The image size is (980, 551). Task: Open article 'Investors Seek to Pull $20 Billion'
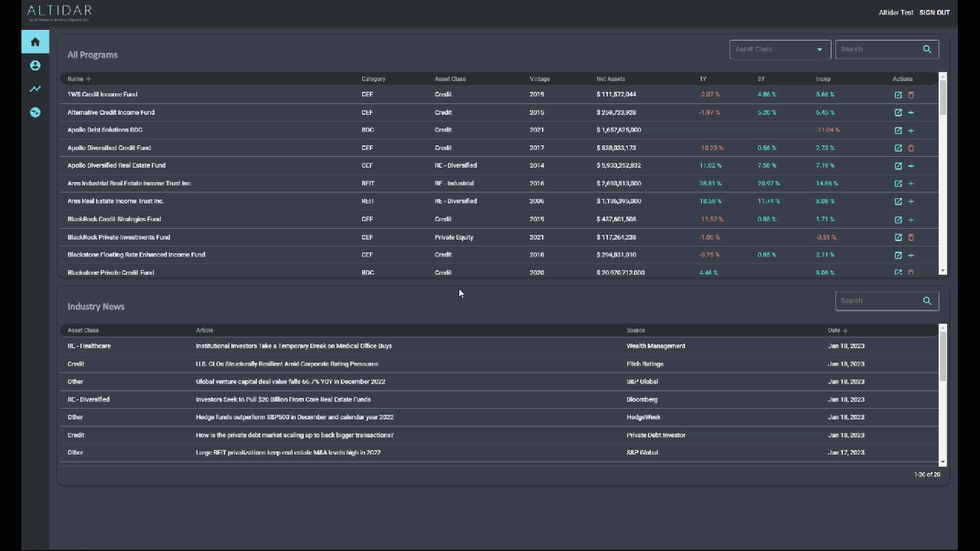pos(283,399)
